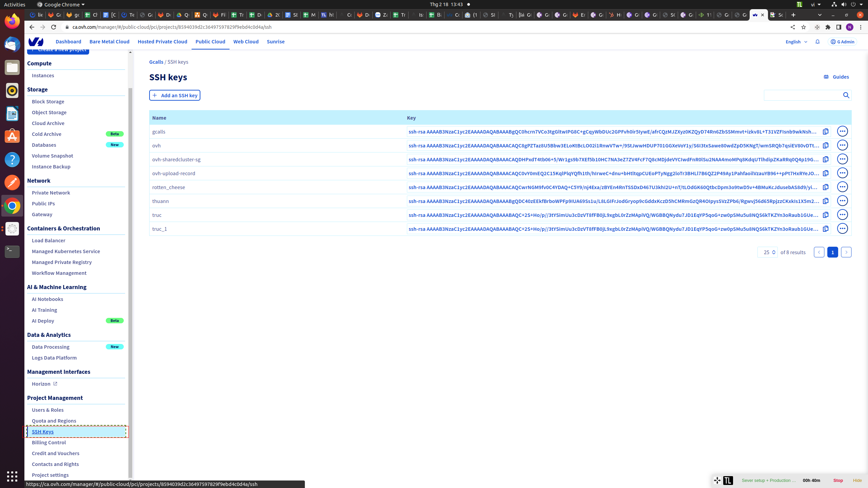Click the search magnifier icon
Viewport: 868px width, 488px height.
coord(846,96)
